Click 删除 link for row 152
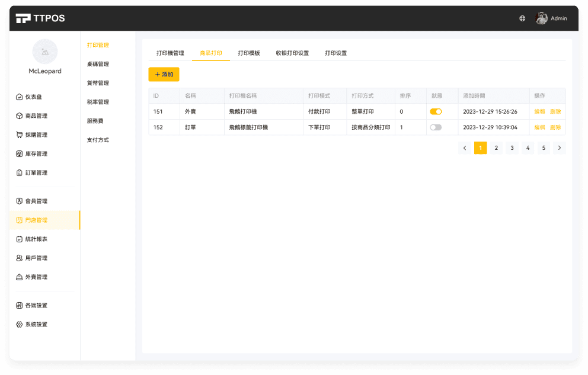The image size is (588, 375). point(555,127)
